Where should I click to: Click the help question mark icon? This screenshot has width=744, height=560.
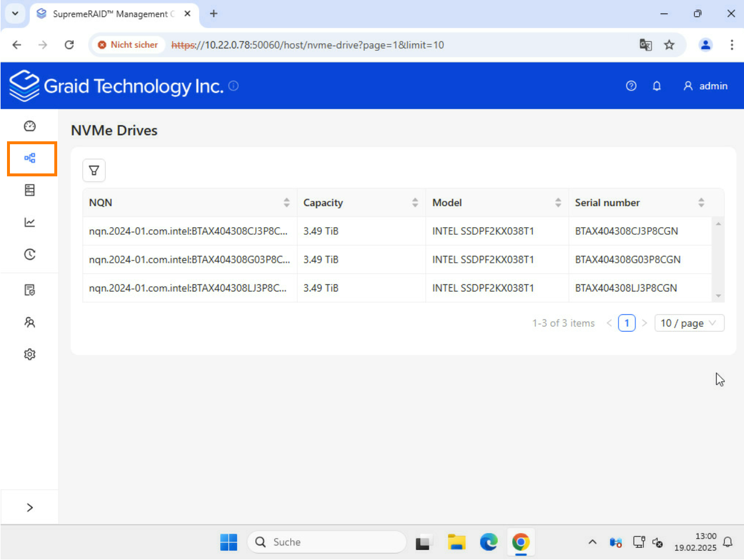[631, 86]
